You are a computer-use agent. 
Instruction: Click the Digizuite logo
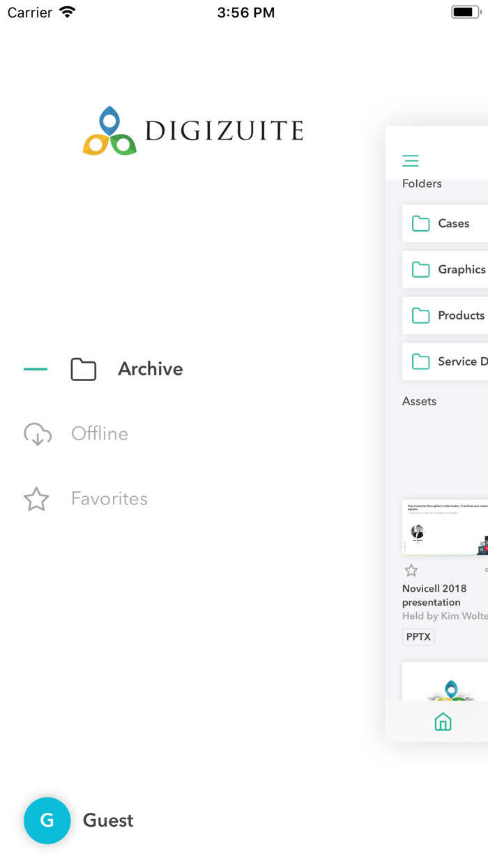[x=193, y=130]
